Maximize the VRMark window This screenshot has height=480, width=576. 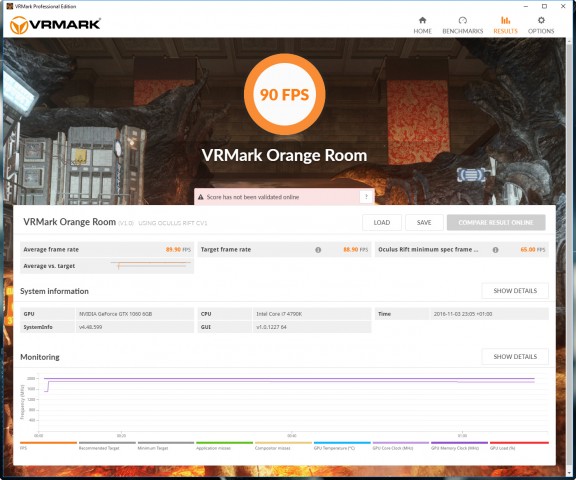(544, 6)
